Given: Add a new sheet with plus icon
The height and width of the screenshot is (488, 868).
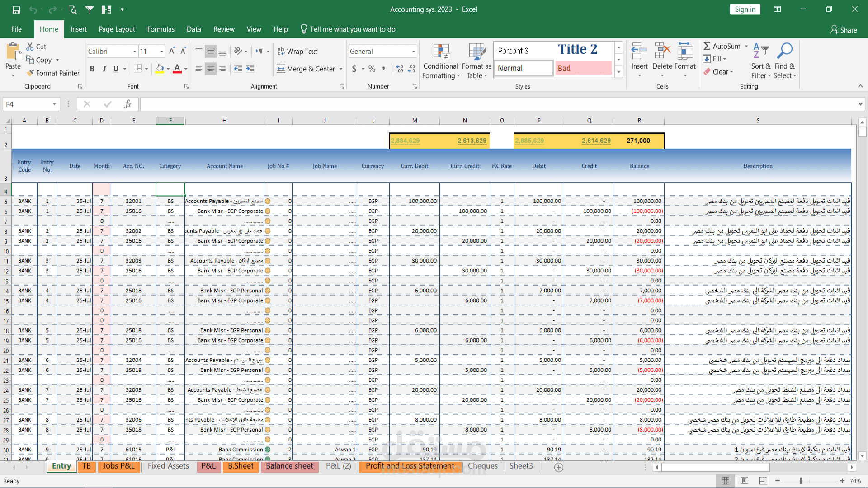Looking at the screenshot, I should pyautogui.click(x=559, y=468).
